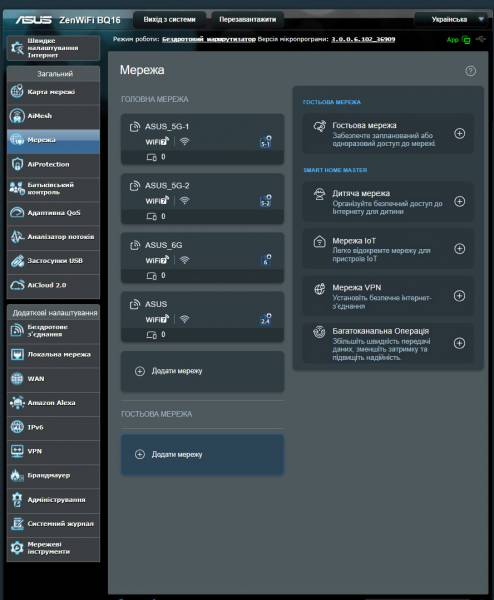Open ASUS_5G-2 network card
The height and width of the screenshot is (600, 494).
pyautogui.click(x=202, y=199)
